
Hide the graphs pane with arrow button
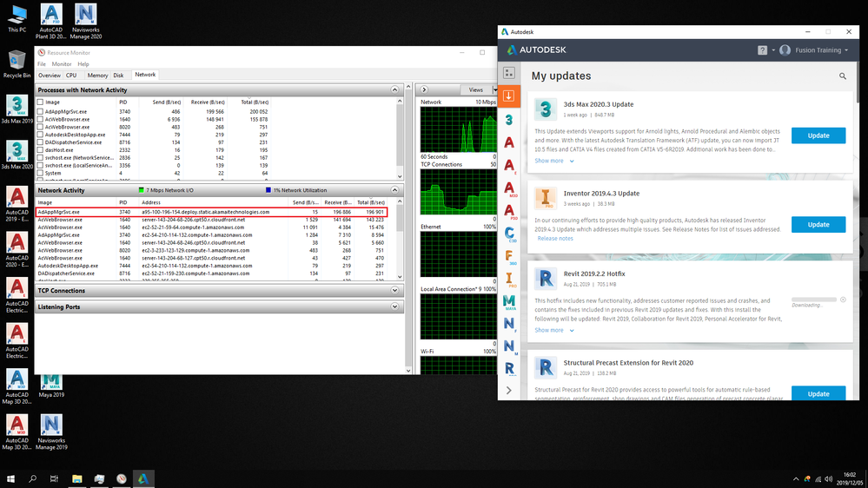pos(424,89)
